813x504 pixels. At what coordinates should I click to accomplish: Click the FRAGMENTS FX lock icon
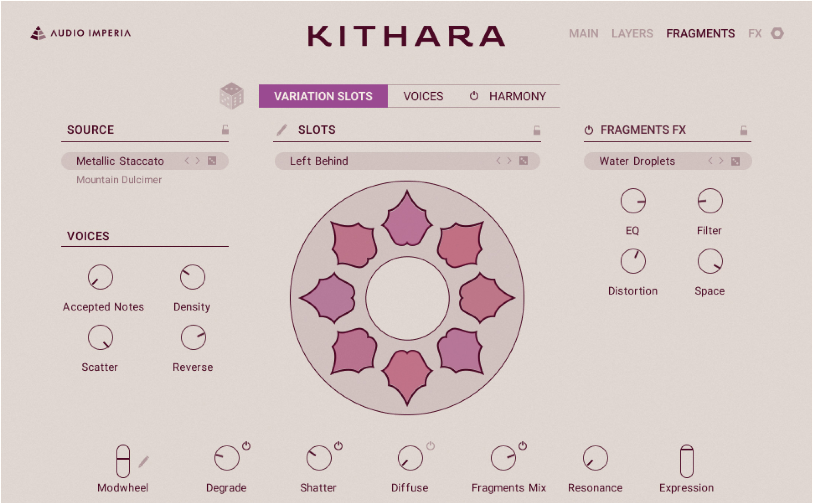tap(743, 130)
